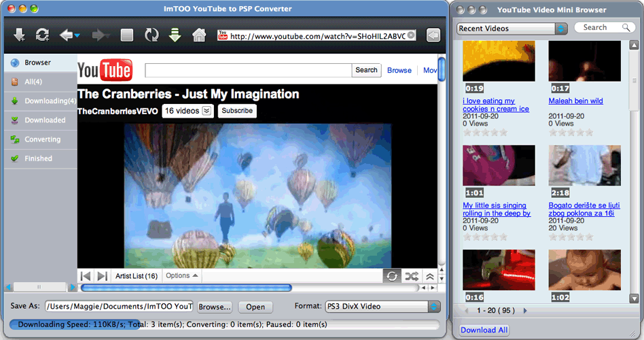Click the Subscribe button
The image size is (644, 340).
tap(237, 111)
